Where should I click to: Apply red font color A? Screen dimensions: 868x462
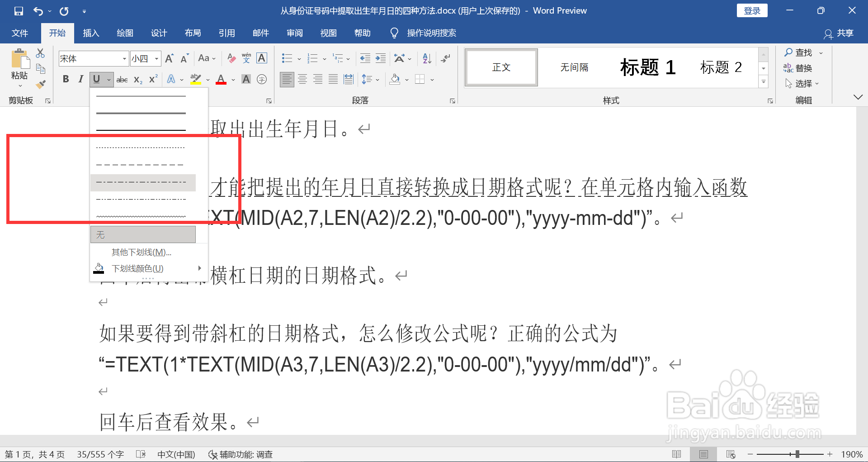221,80
